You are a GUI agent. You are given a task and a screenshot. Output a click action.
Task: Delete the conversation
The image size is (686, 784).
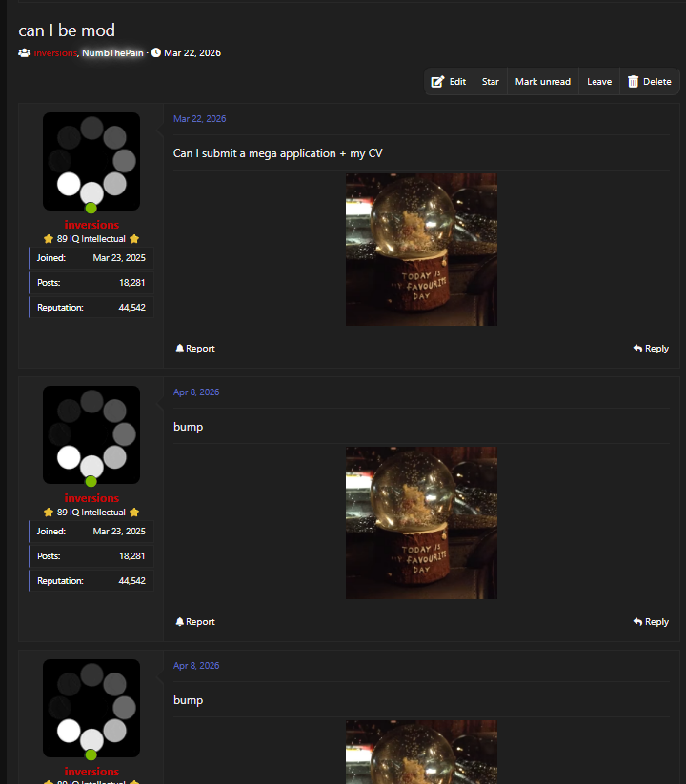(650, 82)
